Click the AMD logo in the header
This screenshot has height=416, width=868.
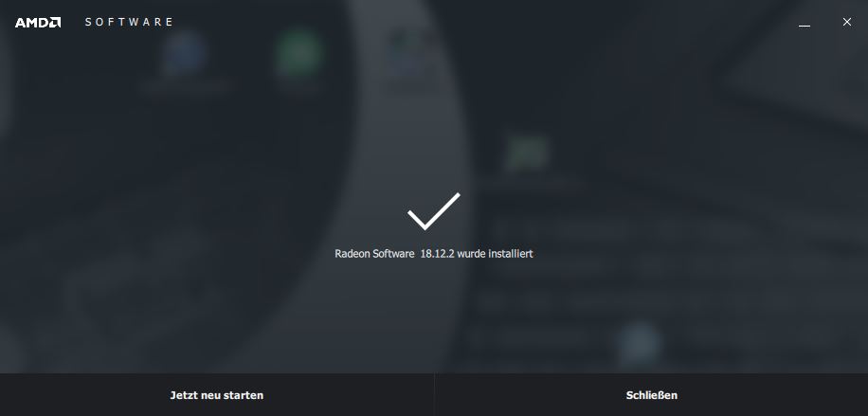pyautogui.click(x=38, y=22)
